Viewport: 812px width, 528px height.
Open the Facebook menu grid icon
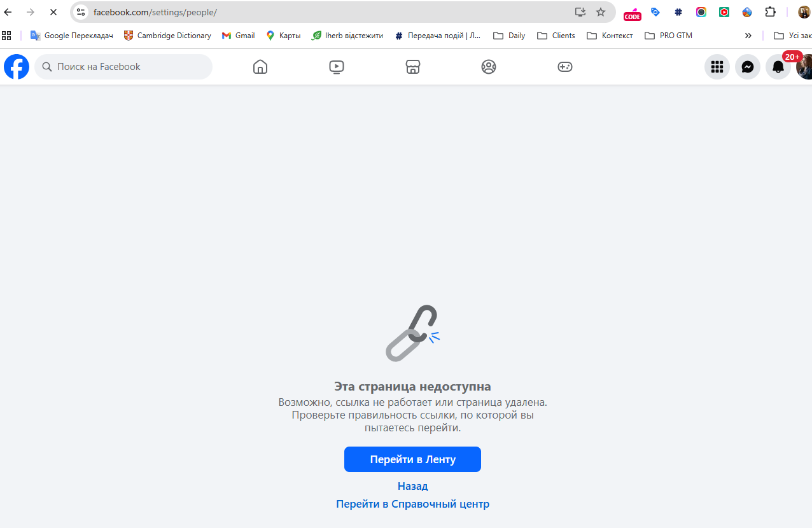(717, 67)
